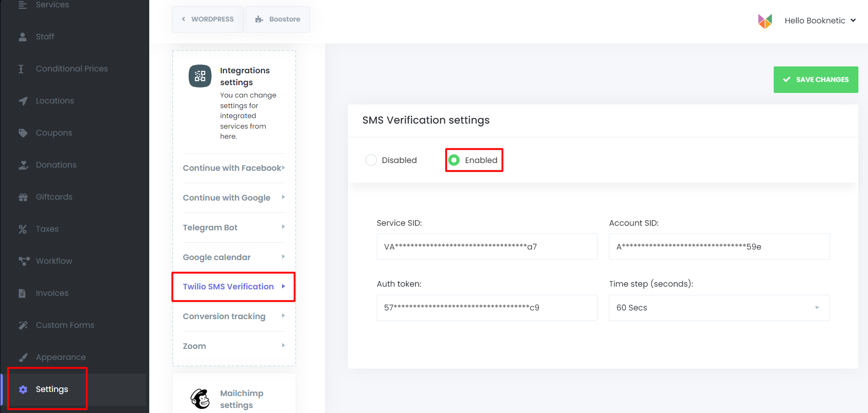Click the Taxes percent icon
The image size is (868, 413).
[x=23, y=228]
